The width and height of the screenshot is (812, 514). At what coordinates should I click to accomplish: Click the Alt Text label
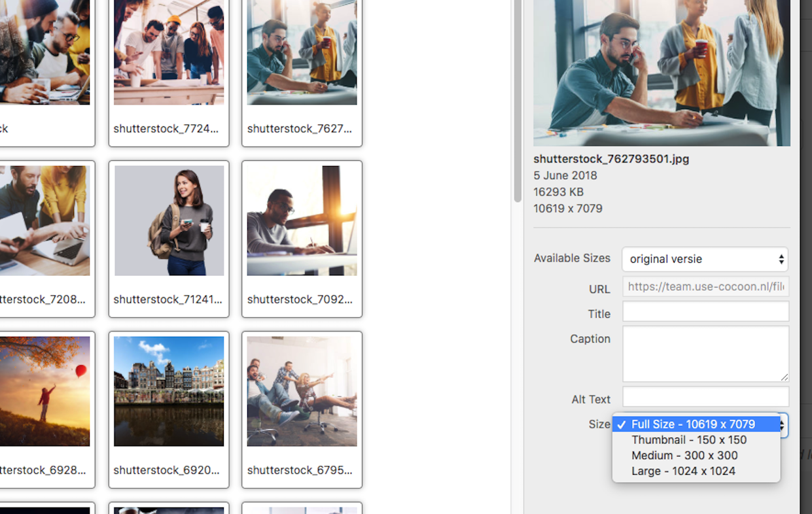pos(590,400)
